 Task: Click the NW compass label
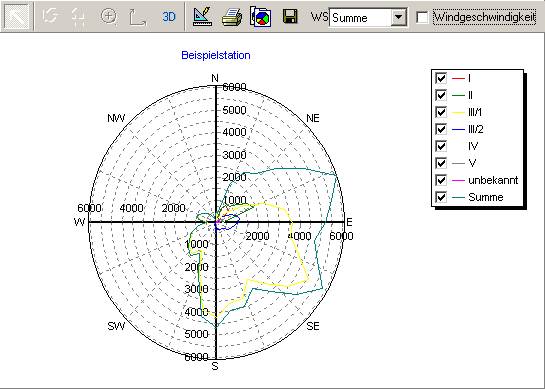(x=116, y=118)
